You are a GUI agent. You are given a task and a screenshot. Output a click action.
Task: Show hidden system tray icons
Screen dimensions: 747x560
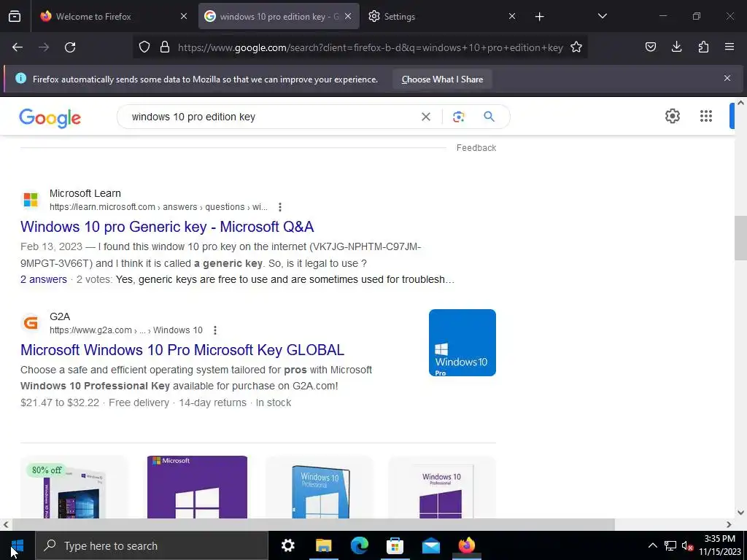pyautogui.click(x=653, y=545)
